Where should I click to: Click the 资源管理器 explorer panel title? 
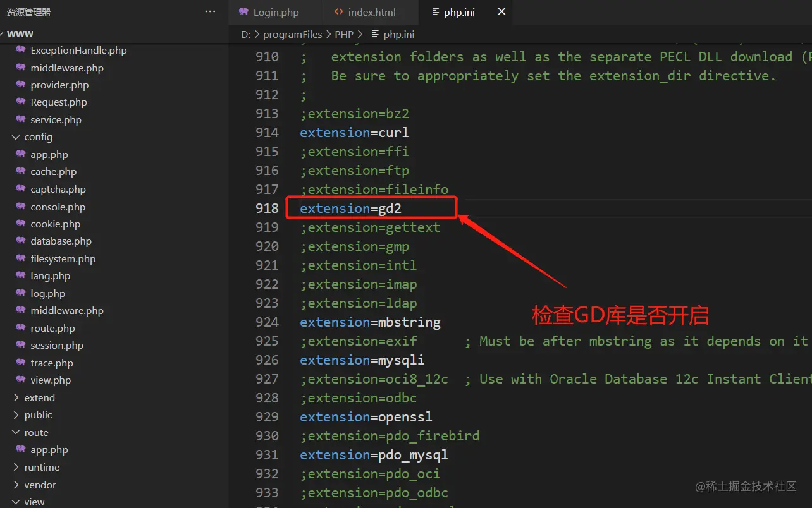[28, 12]
